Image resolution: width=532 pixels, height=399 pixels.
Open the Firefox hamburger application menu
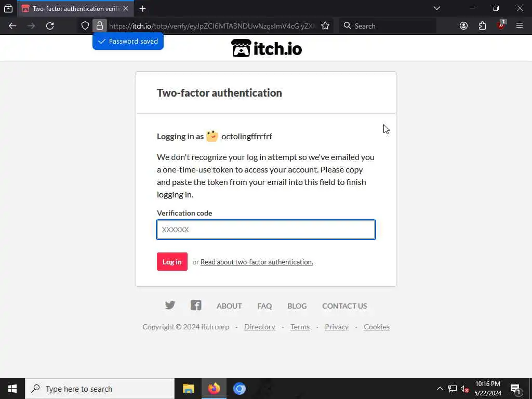point(520,26)
